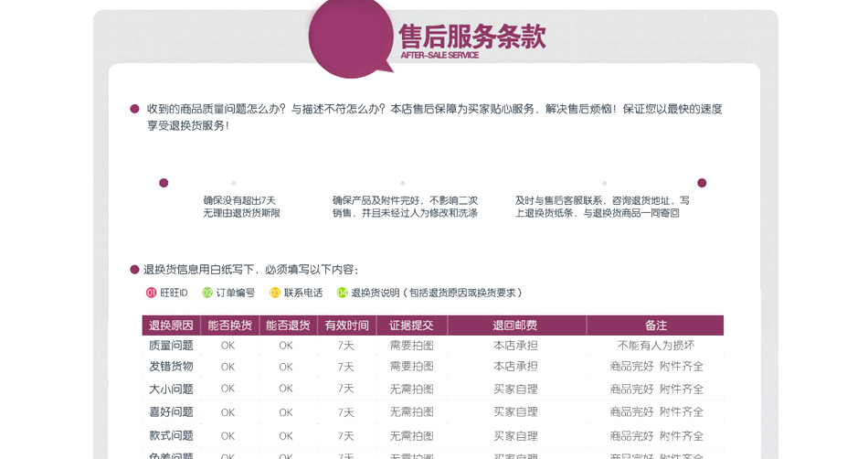Click 买家自理 in the 喜好问题 row
This screenshot has width=868, height=459.
pyautogui.click(x=515, y=412)
